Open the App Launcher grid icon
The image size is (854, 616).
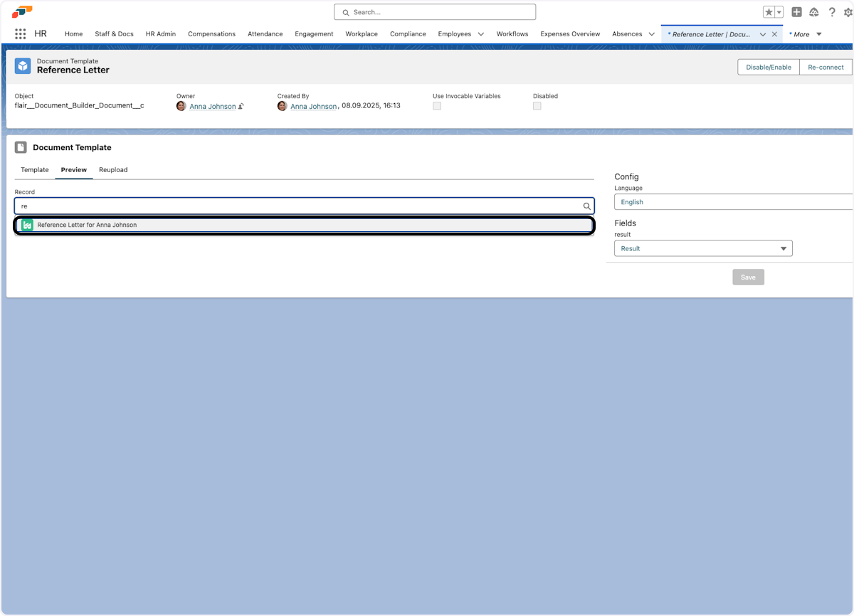[x=20, y=34]
